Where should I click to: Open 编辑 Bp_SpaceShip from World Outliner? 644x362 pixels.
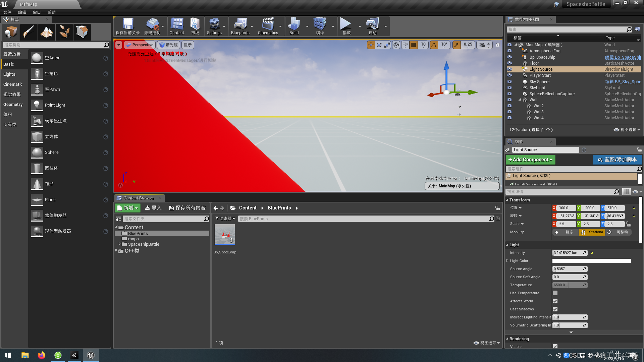coord(623,57)
